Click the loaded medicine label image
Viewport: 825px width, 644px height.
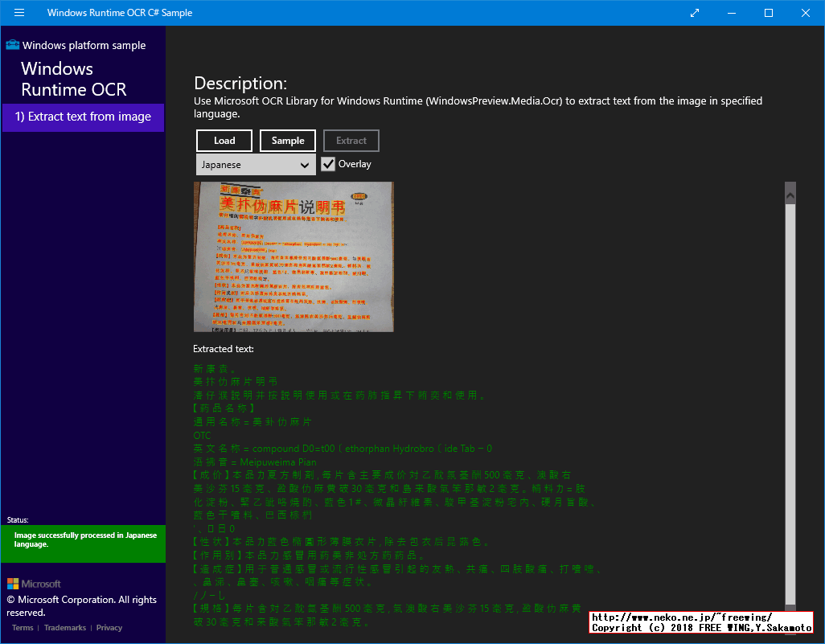pyautogui.click(x=293, y=256)
